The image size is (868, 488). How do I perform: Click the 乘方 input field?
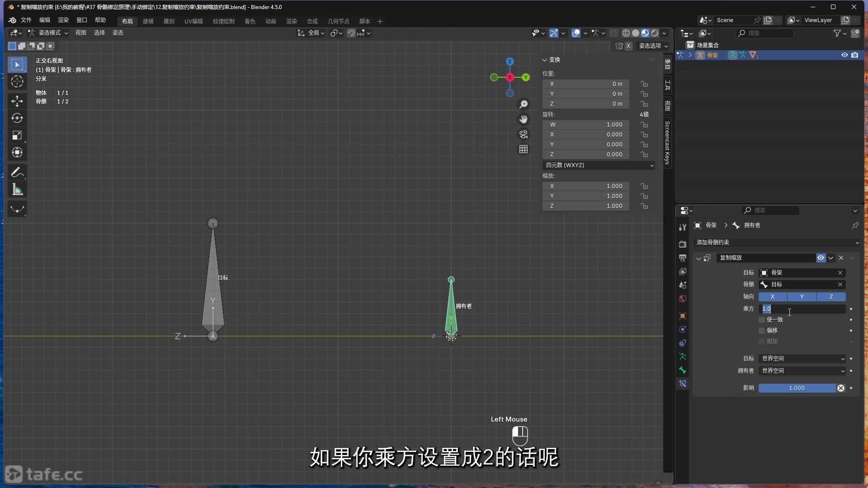tap(802, 309)
